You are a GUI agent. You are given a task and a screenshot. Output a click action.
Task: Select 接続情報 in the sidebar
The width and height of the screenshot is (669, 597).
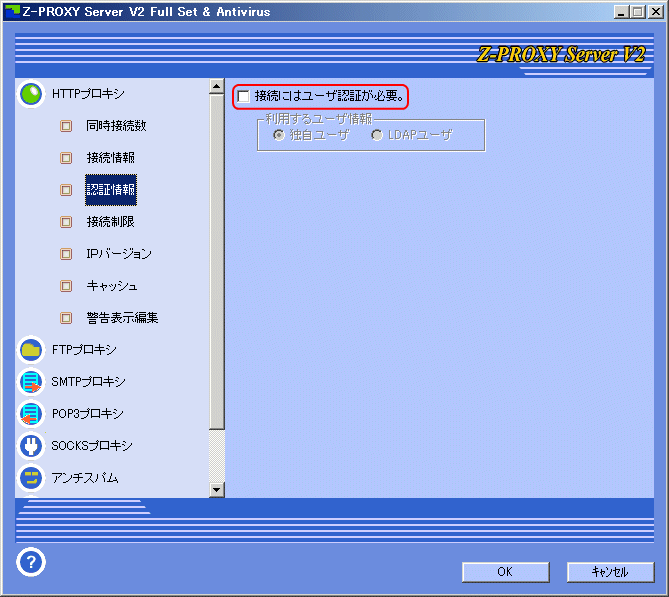pyautogui.click(x=111, y=158)
